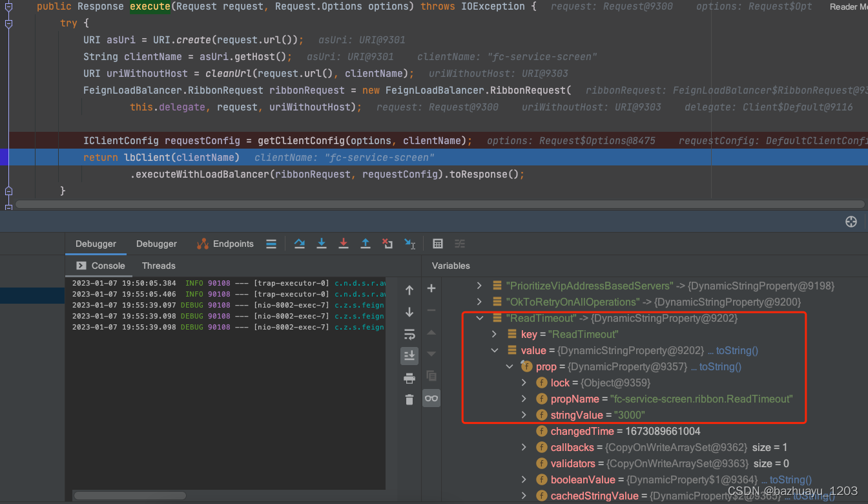Expand the propName field
The width and height of the screenshot is (868, 504).
pos(525,399)
